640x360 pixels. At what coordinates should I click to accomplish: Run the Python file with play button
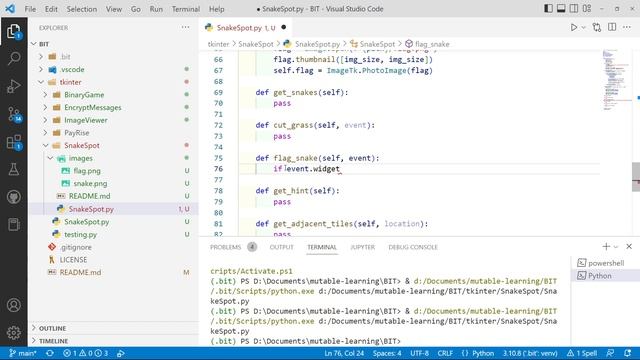tap(574, 27)
